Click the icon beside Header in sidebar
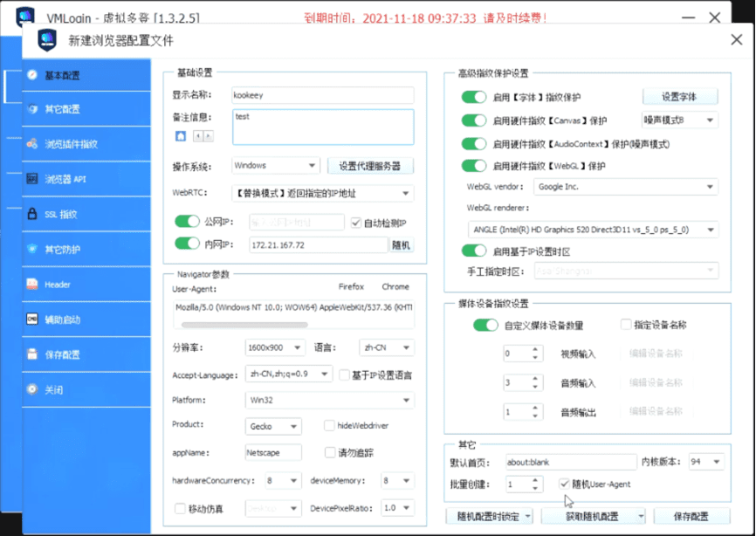The width and height of the screenshot is (756, 536). 32,284
